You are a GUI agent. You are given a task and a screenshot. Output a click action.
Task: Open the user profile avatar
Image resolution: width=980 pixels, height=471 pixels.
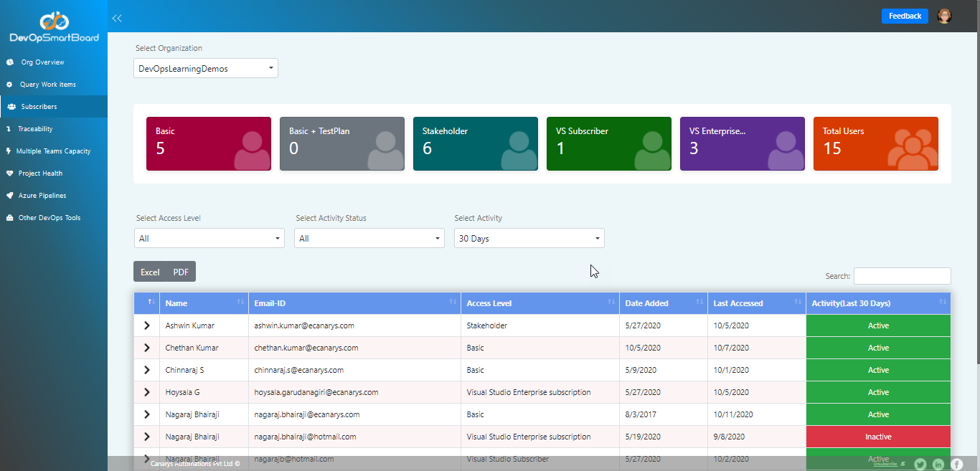(945, 16)
